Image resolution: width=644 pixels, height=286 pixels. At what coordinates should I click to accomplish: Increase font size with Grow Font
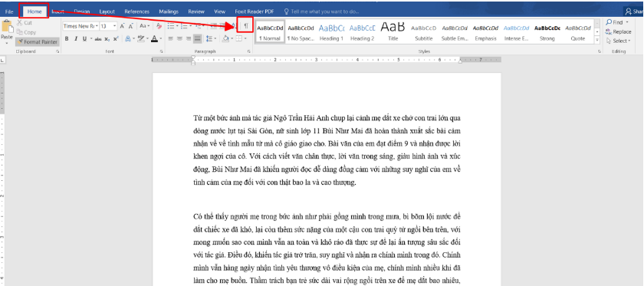click(x=122, y=26)
